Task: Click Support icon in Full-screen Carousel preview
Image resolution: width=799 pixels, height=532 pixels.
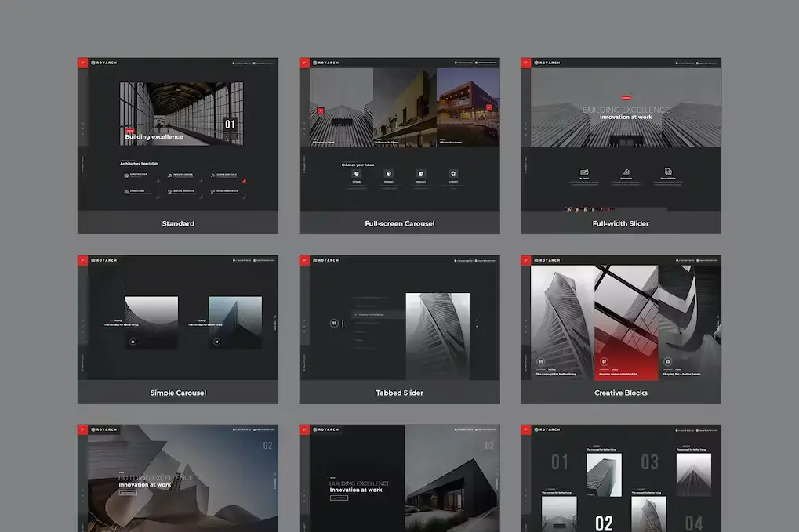Action: coord(453,173)
